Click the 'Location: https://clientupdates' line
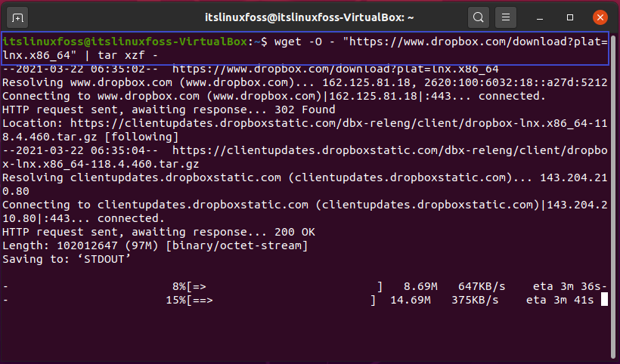Image resolution: width=620 pixels, height=364 pixels. coord(305,131)
